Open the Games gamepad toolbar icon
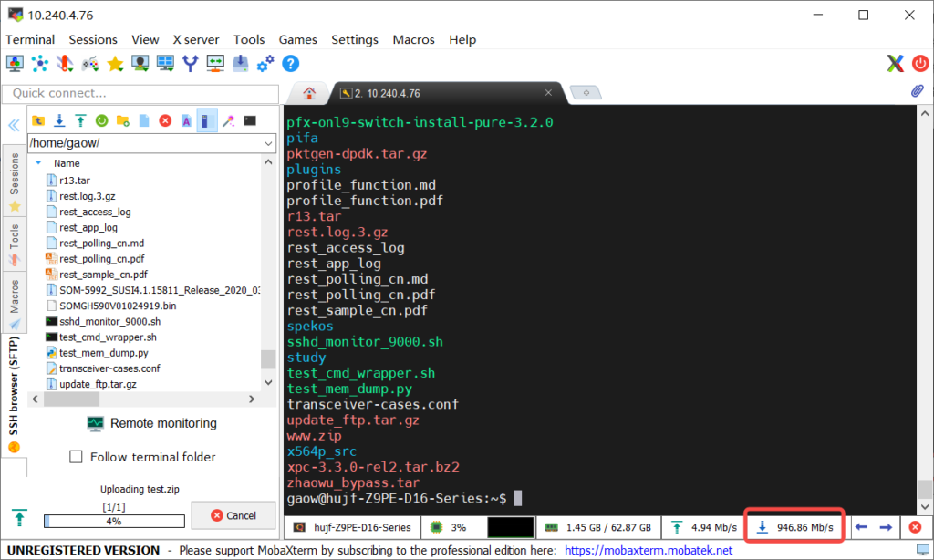The width and height of the screenshot is (934, 560). coord(89,63)
